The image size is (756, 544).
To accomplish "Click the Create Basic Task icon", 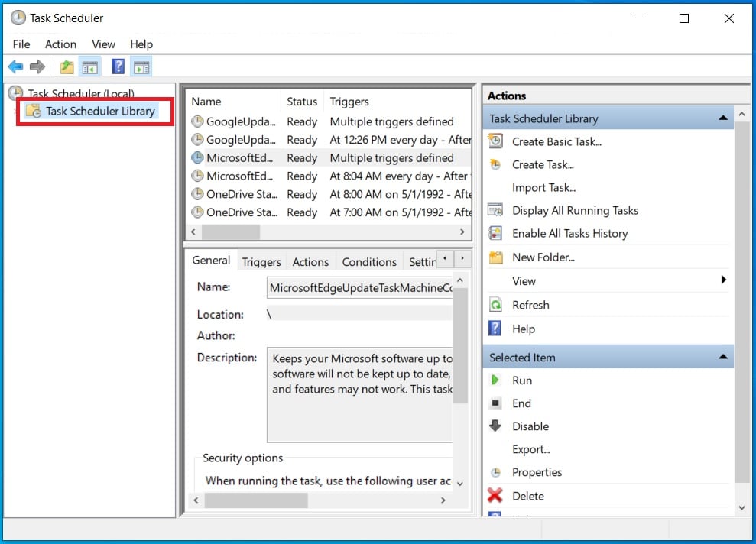I will pos(495,141).
